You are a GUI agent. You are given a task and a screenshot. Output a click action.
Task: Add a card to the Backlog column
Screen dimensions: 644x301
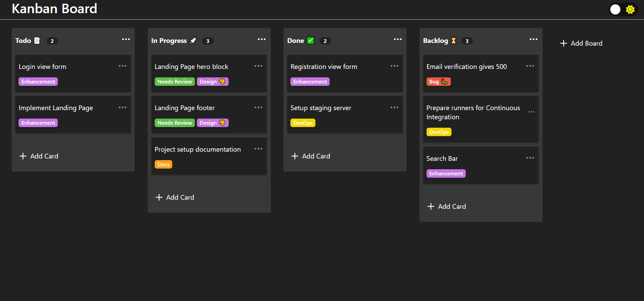coord(447,206)
